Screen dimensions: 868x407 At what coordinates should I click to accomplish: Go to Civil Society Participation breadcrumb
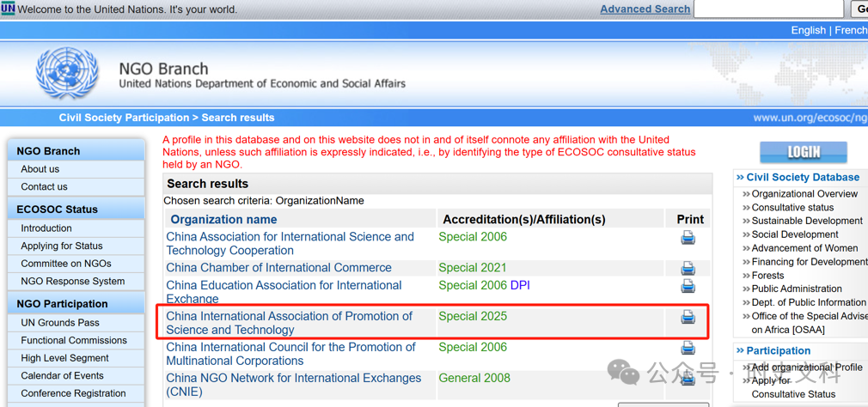click(x=124, y=118)
